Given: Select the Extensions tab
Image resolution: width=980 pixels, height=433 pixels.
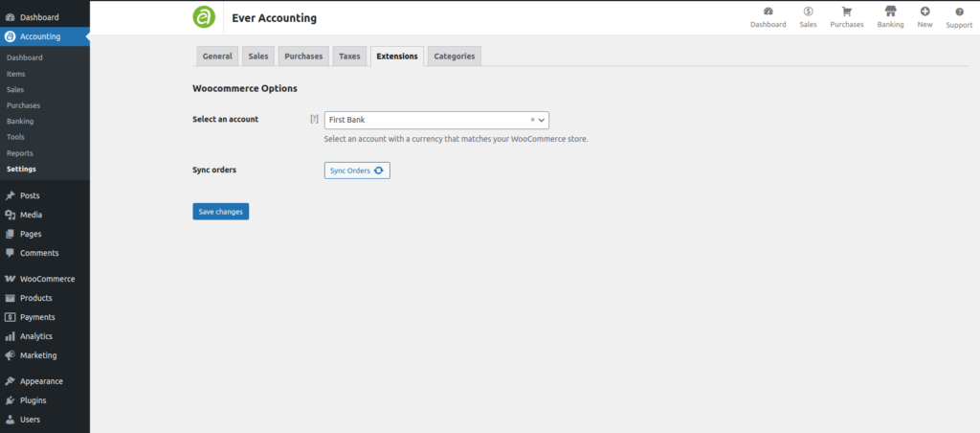Looking at the screenshot, I should pyautogui.click(x=397, y=57).
